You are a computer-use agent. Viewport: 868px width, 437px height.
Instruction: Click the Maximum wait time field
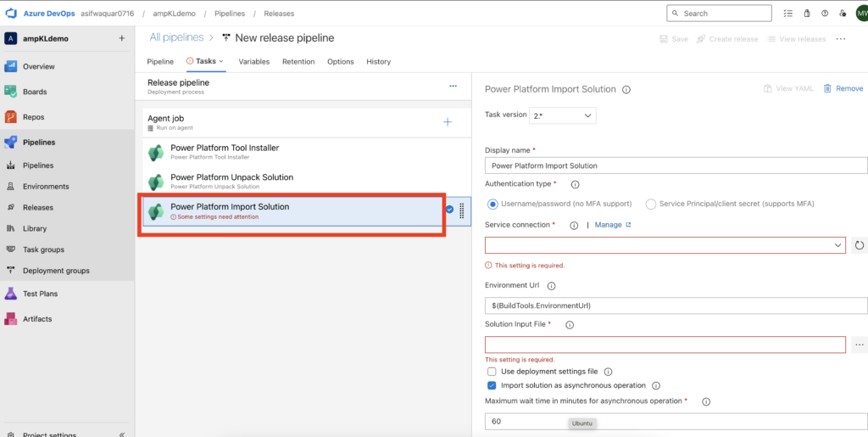pyautogui.click(x=676, y=422)
